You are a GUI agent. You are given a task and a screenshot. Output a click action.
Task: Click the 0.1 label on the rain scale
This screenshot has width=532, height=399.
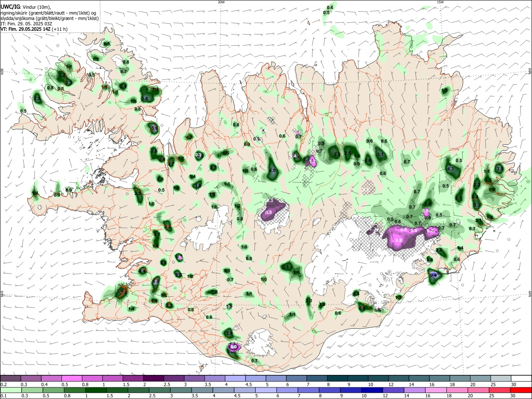[x=3, y=397]
